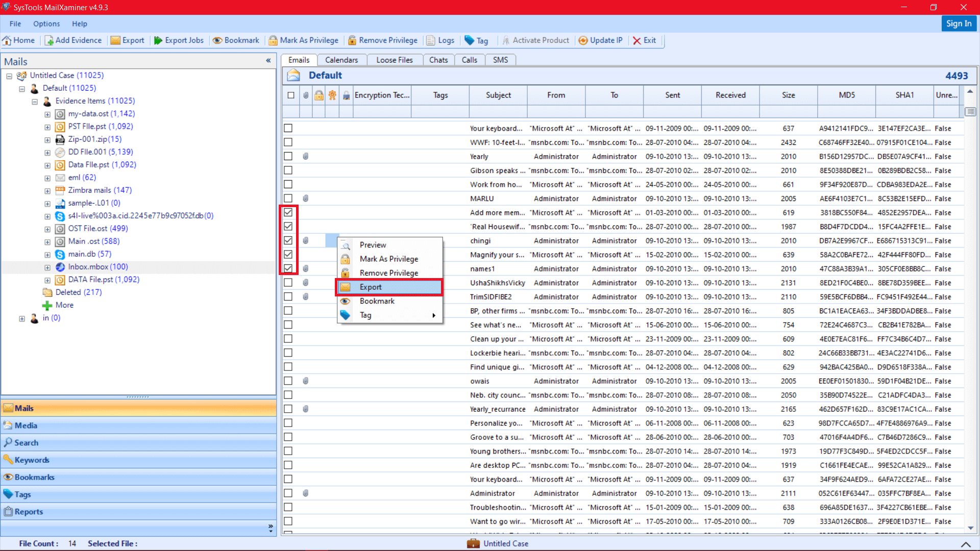The height and width of the screenshot is (551, 980).
Task: Uncheck the selected 'Add more mem...' email
Action: (288, 213)
